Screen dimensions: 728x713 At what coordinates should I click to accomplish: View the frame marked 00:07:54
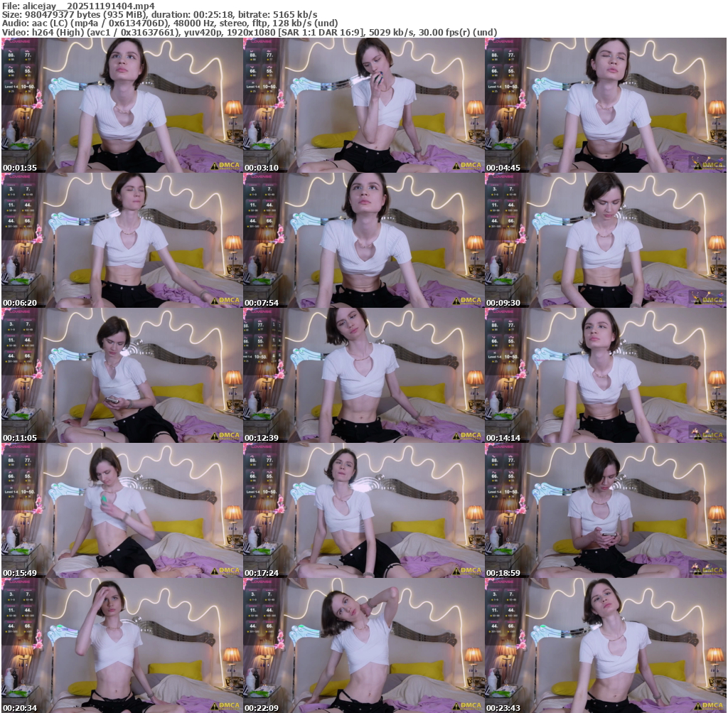coord(363,240)
